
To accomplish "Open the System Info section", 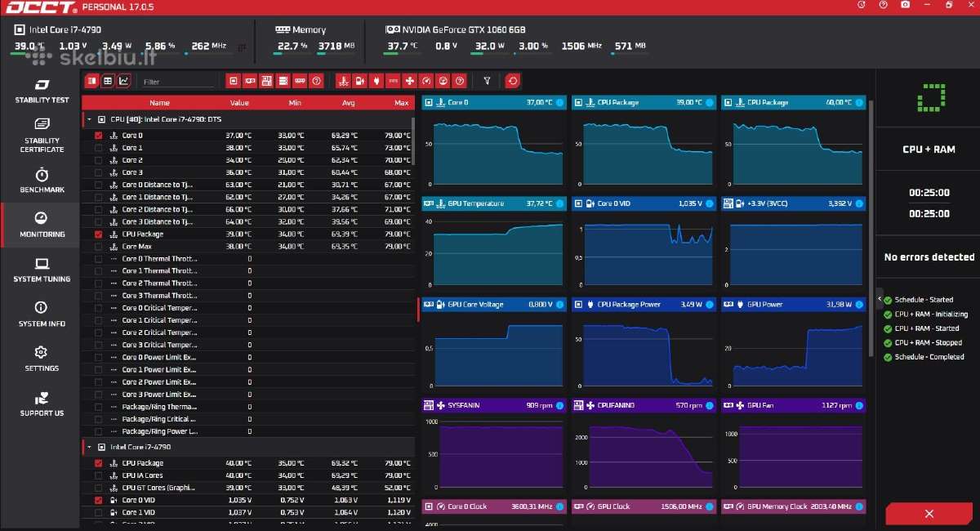I will click(x=42, y=315).
